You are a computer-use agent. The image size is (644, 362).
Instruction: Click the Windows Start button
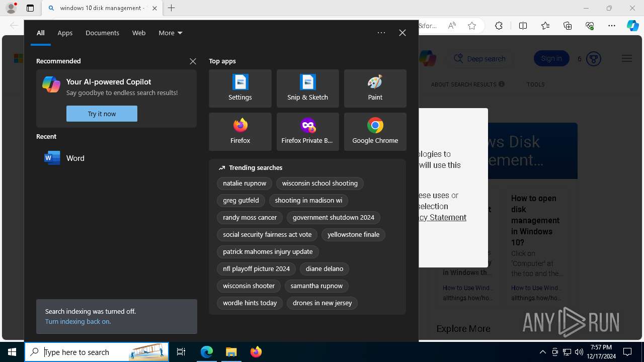[x=12, y=352]
